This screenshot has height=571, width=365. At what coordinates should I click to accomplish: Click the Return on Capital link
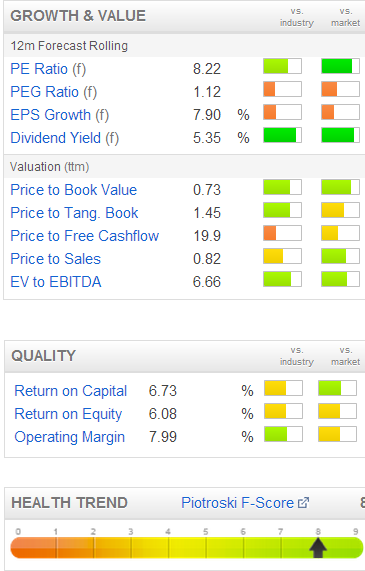tap(71, 391)
